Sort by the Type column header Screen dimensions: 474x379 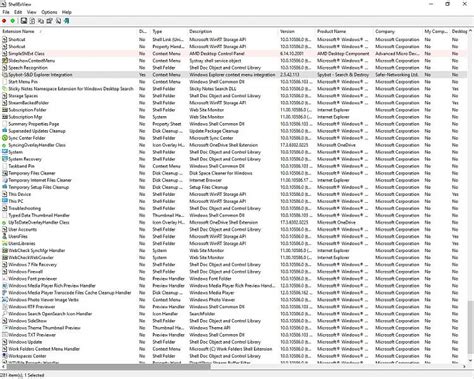(x=169, y=31)
